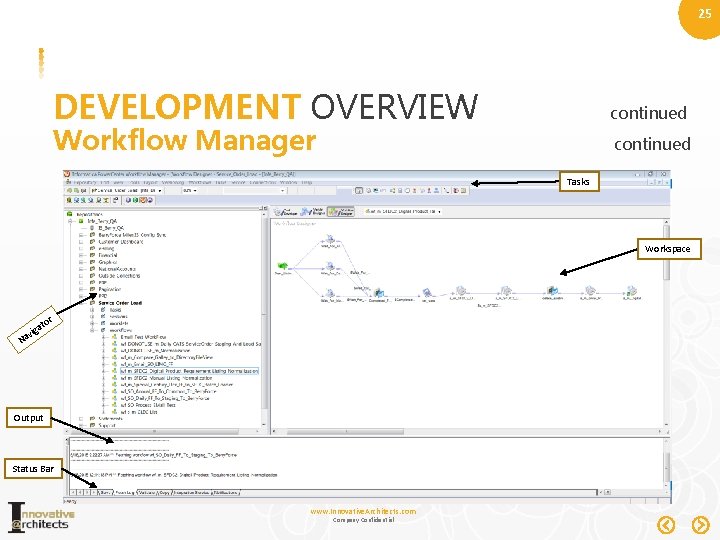Image resolution: width=720 pixels, height=540 pixels.
Task: Open the Repository menu
Action: click(84, 182)
